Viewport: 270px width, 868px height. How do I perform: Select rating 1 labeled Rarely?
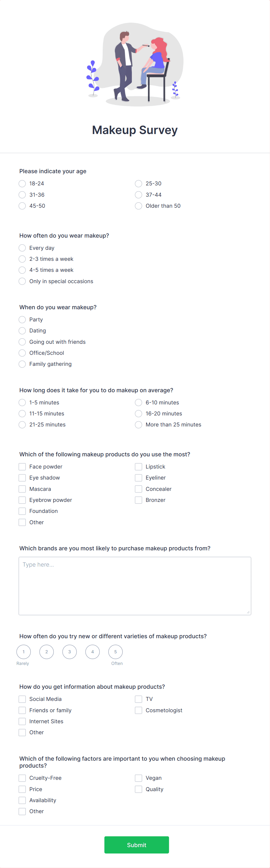(24, 652)
